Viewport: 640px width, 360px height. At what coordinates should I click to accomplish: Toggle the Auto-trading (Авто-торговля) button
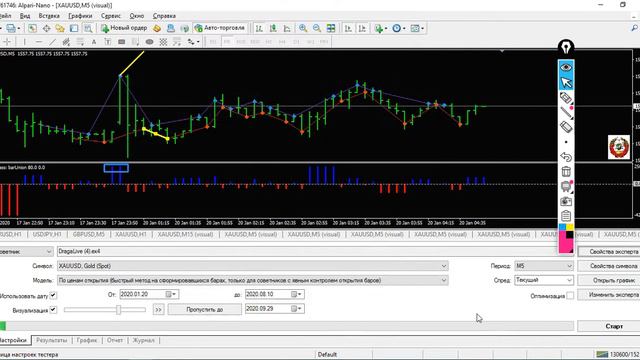pyautogui.click(x=220, y=28)
